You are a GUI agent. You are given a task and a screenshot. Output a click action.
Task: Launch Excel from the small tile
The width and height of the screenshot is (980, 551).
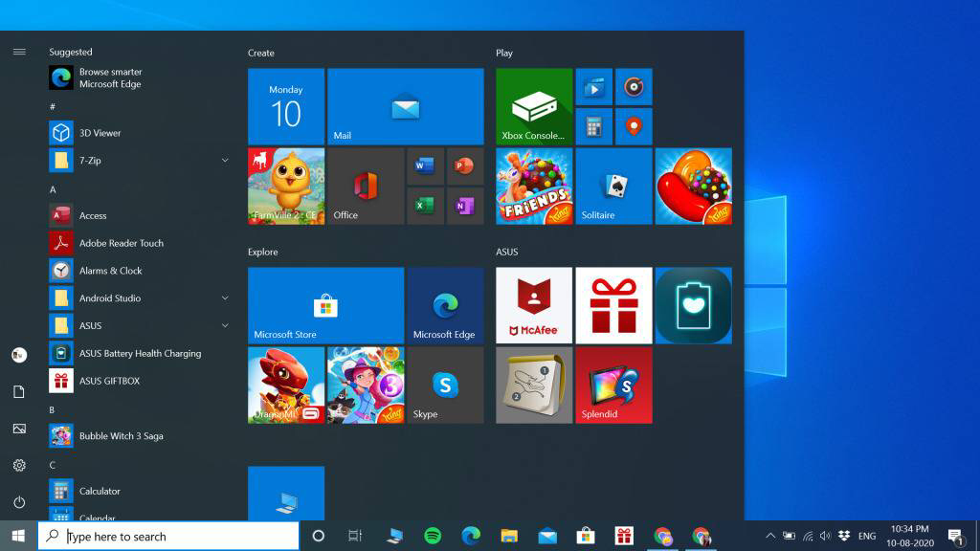425,206
